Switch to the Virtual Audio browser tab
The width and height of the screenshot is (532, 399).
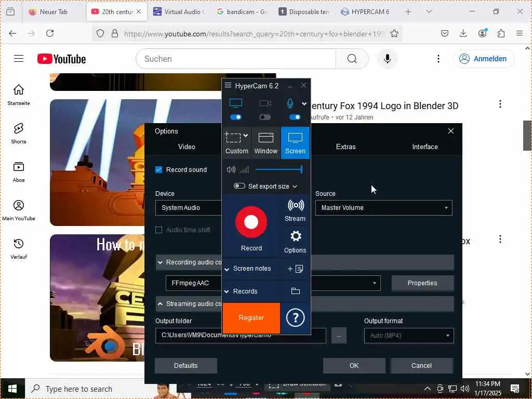coord(179,11)
